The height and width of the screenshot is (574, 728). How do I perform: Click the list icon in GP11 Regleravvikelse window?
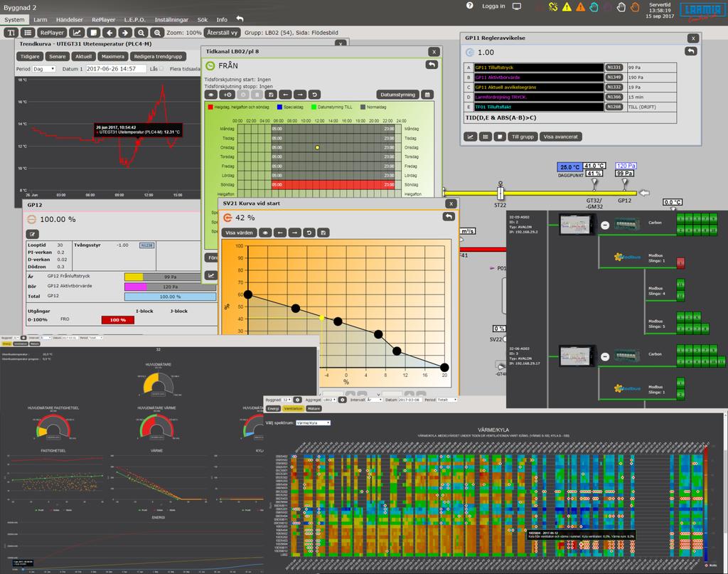(485, 137)
